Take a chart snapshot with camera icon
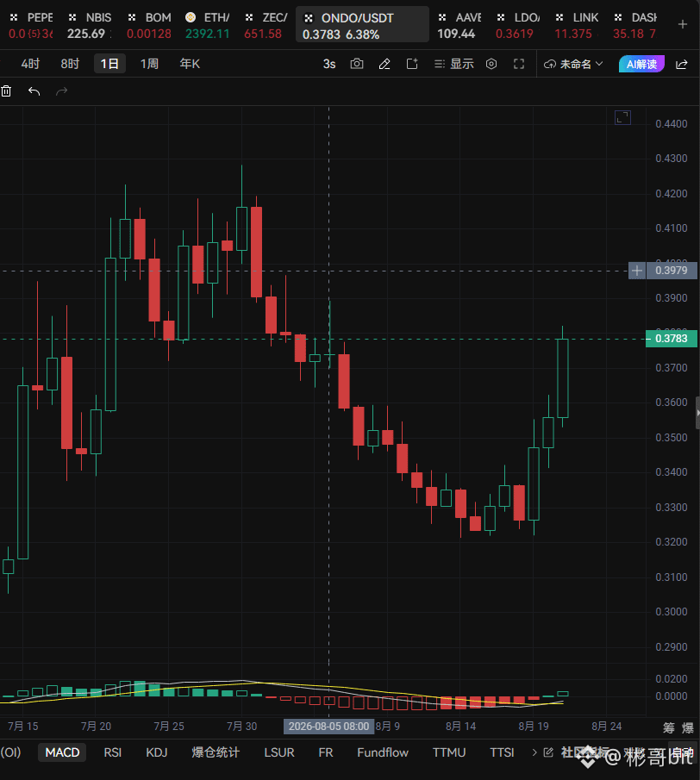 coord(357,64)
